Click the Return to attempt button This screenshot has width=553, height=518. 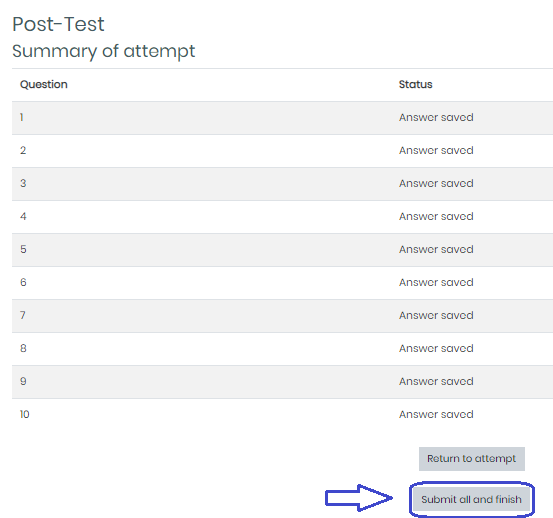(x=472, y=459)
